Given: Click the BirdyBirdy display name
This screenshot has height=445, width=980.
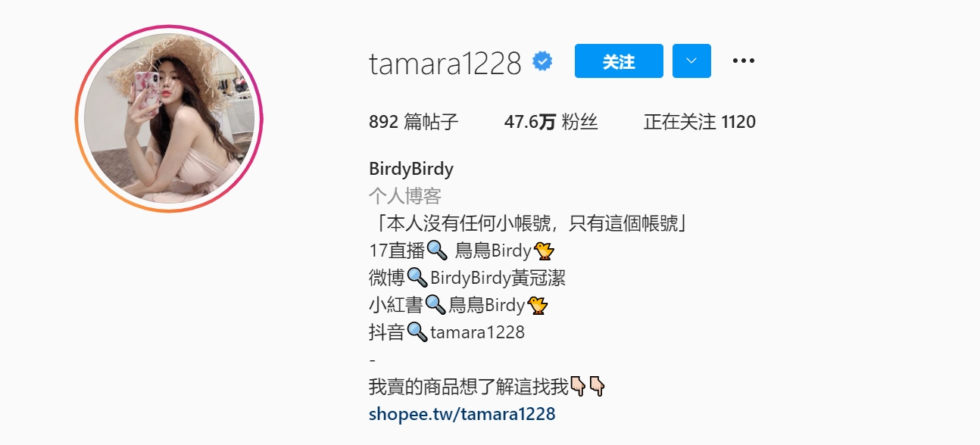Looking at the screenshot, I should coord(411,169).
